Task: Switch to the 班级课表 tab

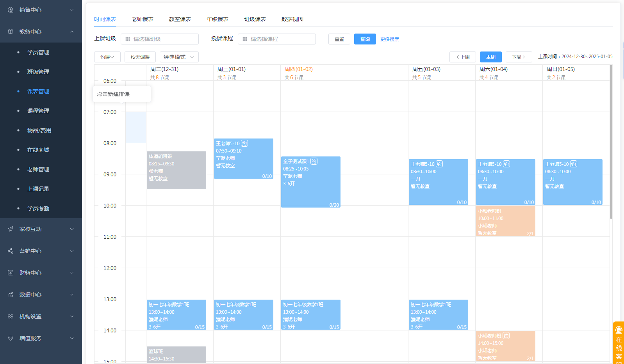Action: pyautogui.click(x=255, y=19)
